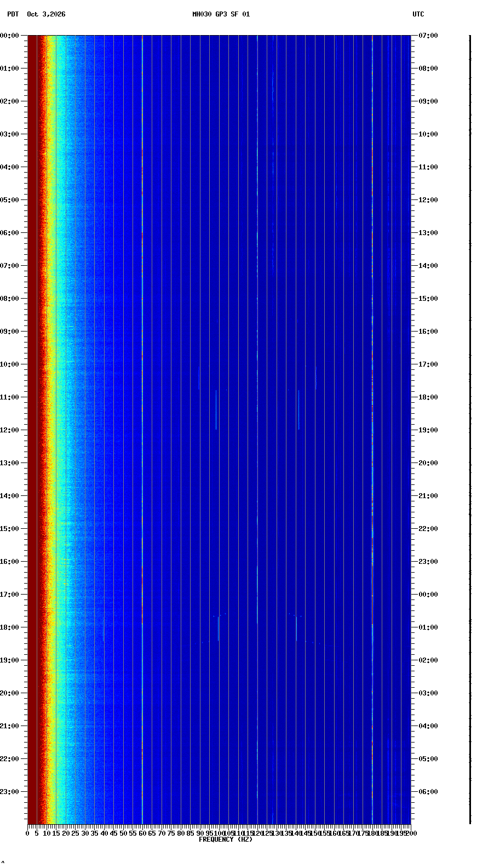Click the 09:00 PDT time label
The image size is (494, 868).
tap(9, 332)
